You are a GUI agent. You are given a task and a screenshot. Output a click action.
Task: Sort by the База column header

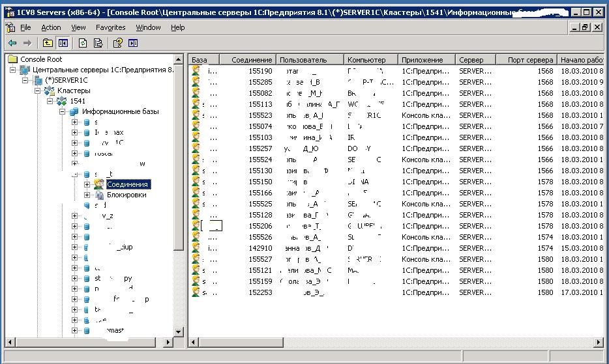[x=204, y=60]
